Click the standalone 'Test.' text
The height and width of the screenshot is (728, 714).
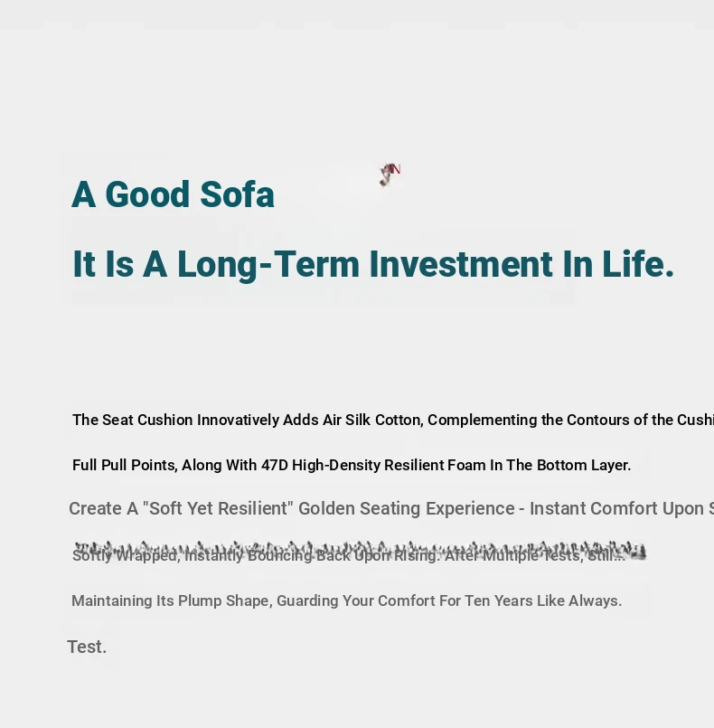[87, 647]
